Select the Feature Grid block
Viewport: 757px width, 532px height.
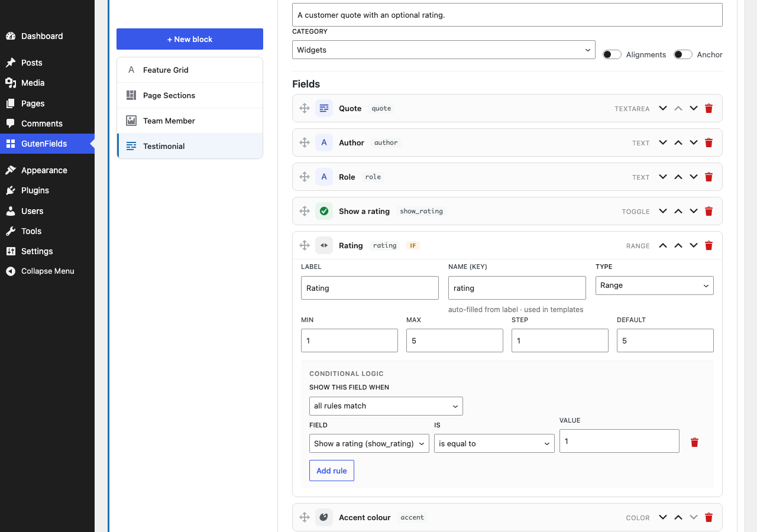pyautogui.click(x=190, y=70)
